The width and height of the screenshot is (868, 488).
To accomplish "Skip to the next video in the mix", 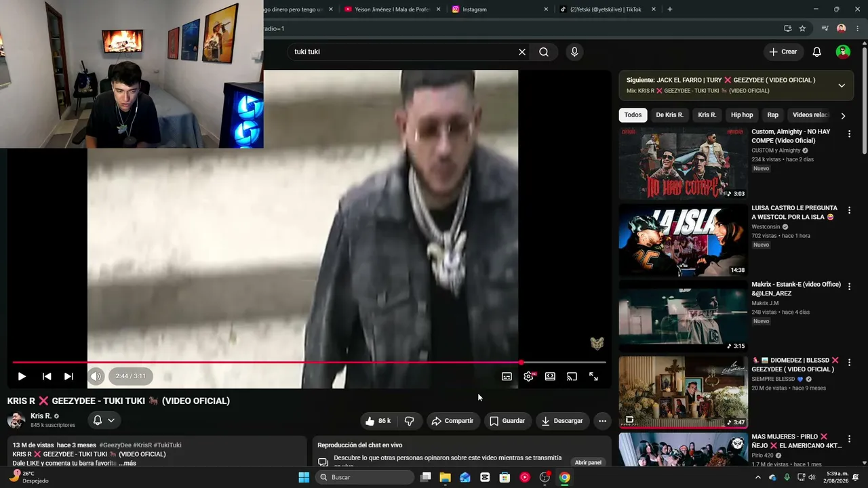I will [x=68, y=376].
